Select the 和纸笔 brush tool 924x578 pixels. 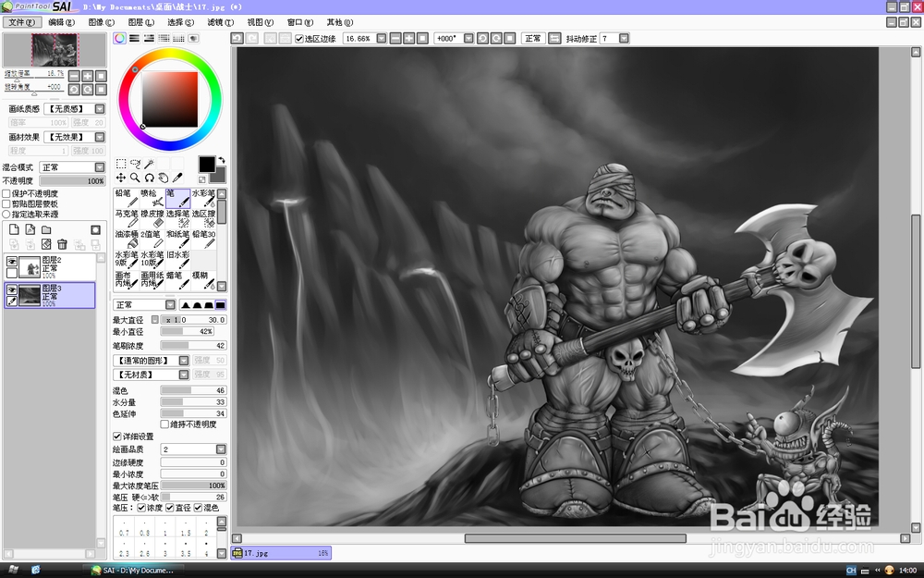click(x=177, y=240)
